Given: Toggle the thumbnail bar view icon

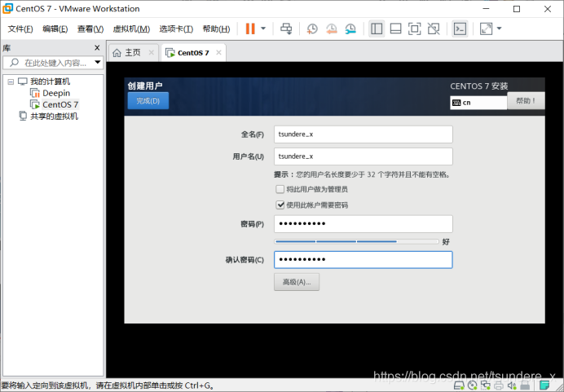Looking at the screenshot, I should pos(395,29).
